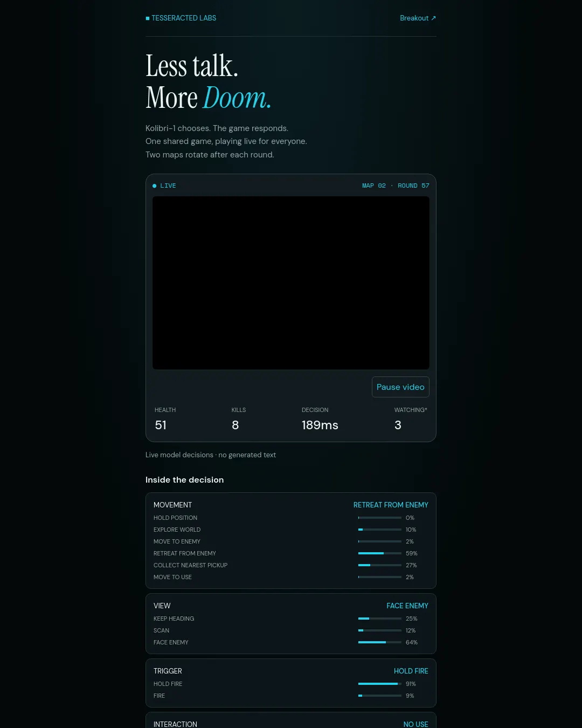Click the 64% value in the View panel

pyautogui.click(x=412, y=642)
